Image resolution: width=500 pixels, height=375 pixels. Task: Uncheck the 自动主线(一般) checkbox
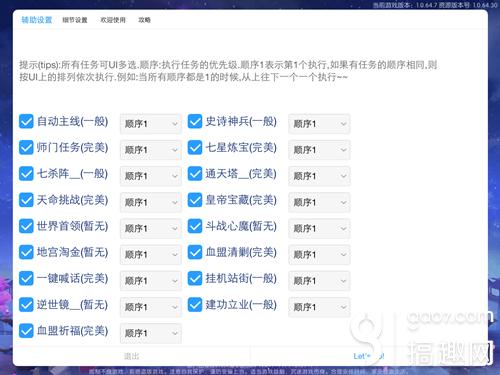coord(26,121)
